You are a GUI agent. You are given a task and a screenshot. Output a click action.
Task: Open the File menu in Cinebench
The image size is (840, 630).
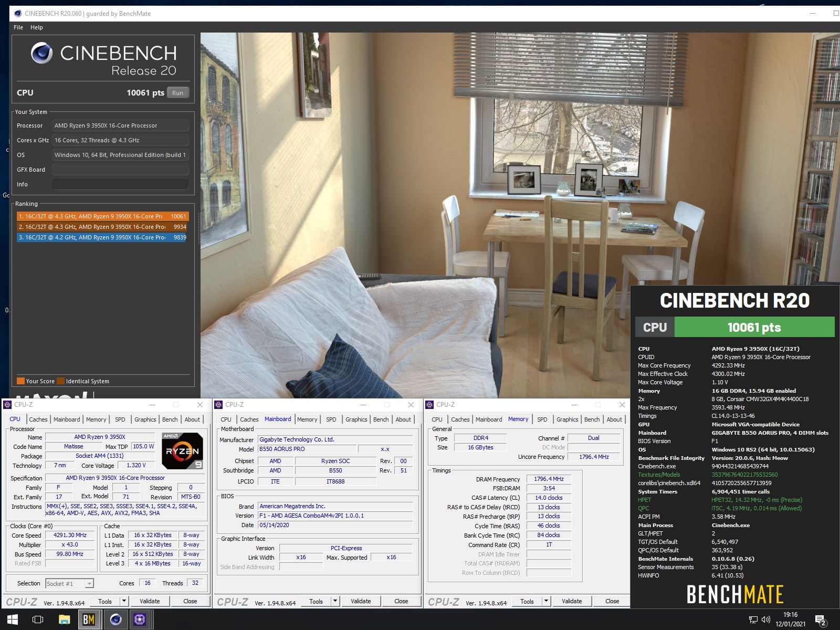[18, 27]
